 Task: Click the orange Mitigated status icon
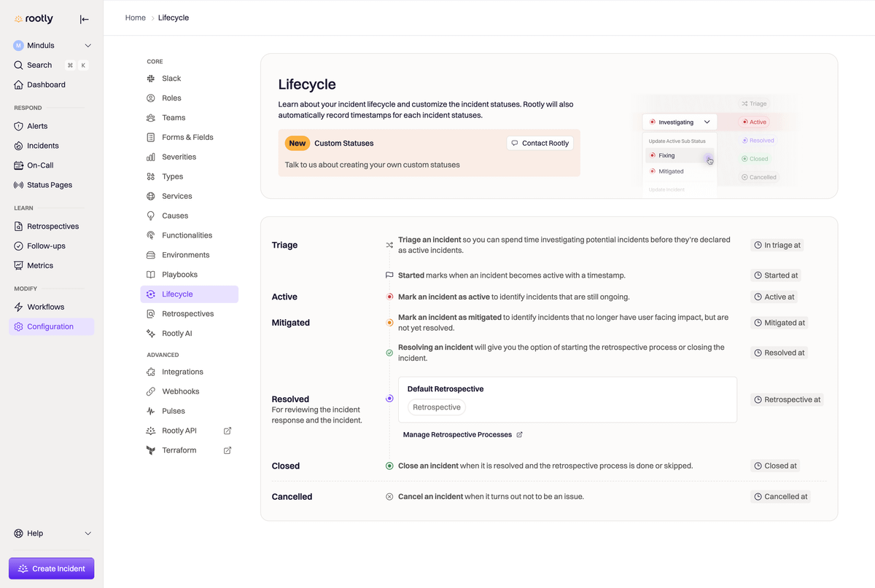(389, 323)
